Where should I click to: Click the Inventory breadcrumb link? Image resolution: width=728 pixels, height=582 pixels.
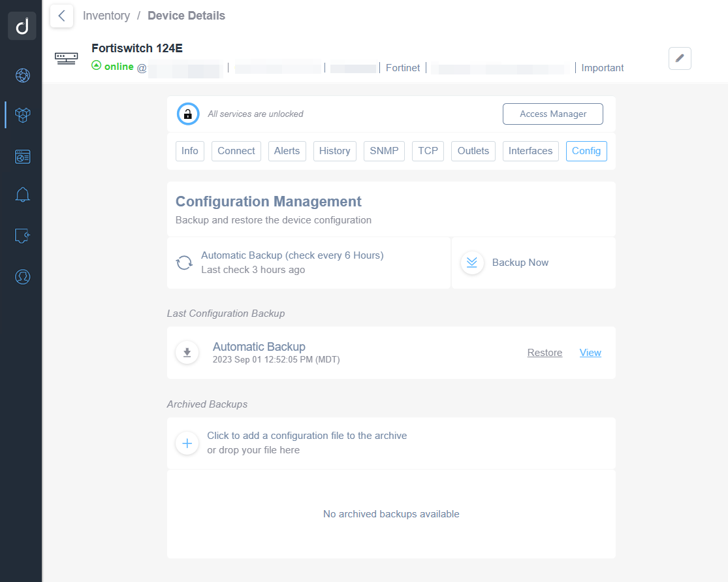tap(106, 16)
